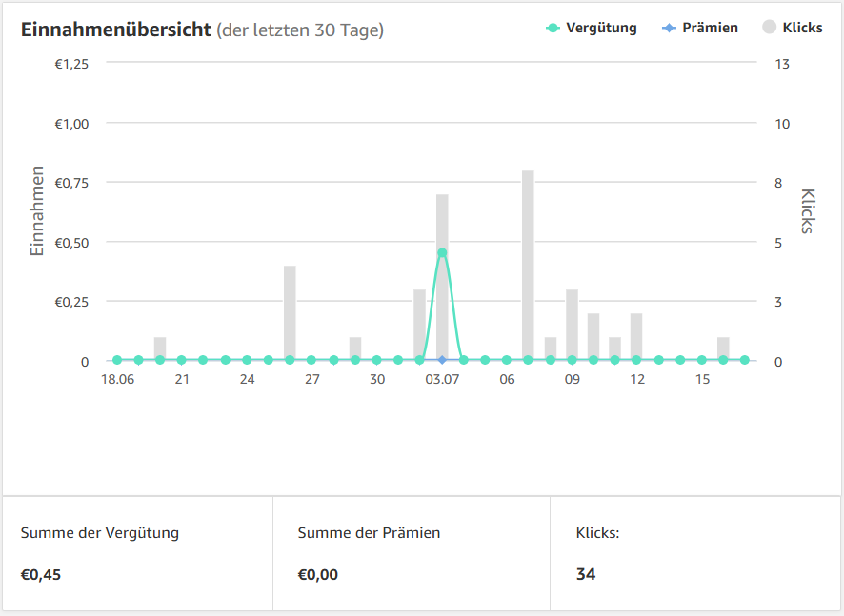This screenshot has height=616, width=844.
Task: Click the Klicks total of 34
Action: 586,574
